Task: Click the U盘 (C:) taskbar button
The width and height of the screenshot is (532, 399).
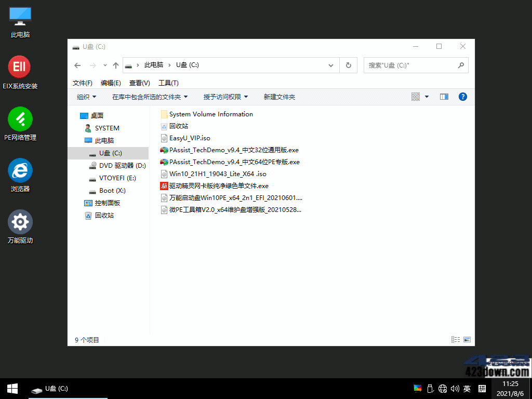Action: tap(68, 389)
